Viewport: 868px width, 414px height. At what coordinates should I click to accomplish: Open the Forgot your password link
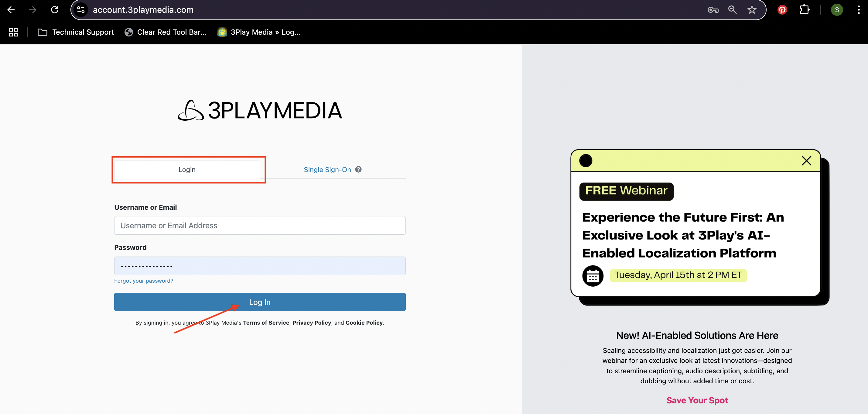click(x=144, y=281)
